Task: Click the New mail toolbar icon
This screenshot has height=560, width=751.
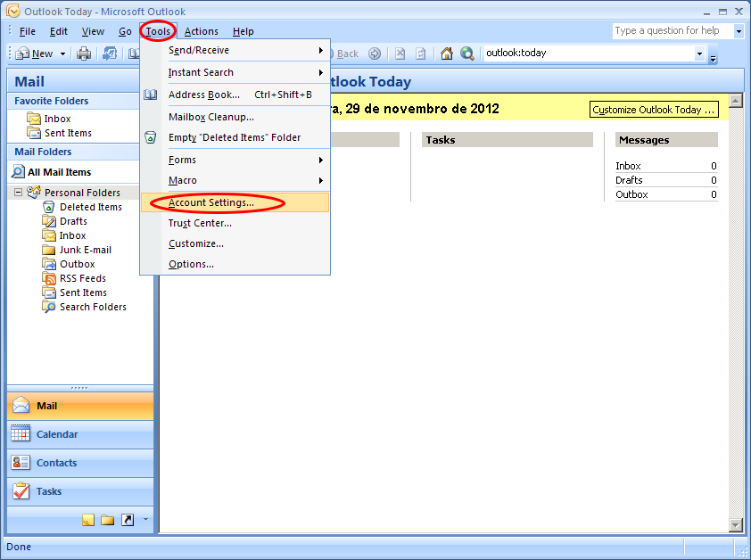Action: click(x=22, y=54)
